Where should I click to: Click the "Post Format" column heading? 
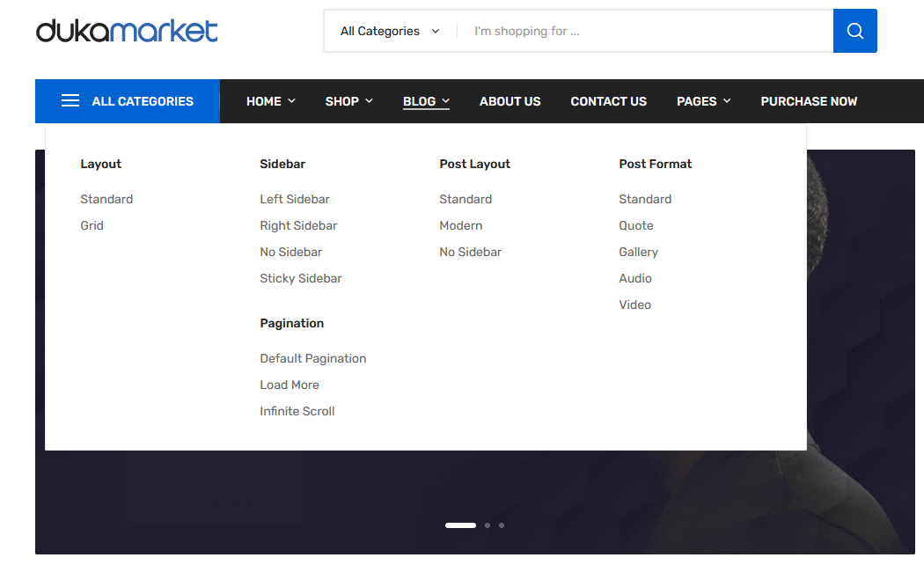click(655, 164)
